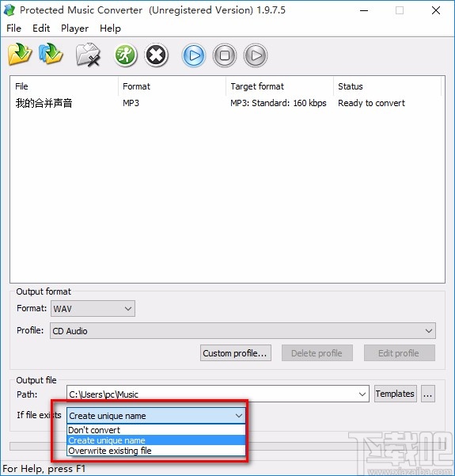Click the Edit profile button
The height and width of the screenshot is (476, 455).
tap(400, 353)
